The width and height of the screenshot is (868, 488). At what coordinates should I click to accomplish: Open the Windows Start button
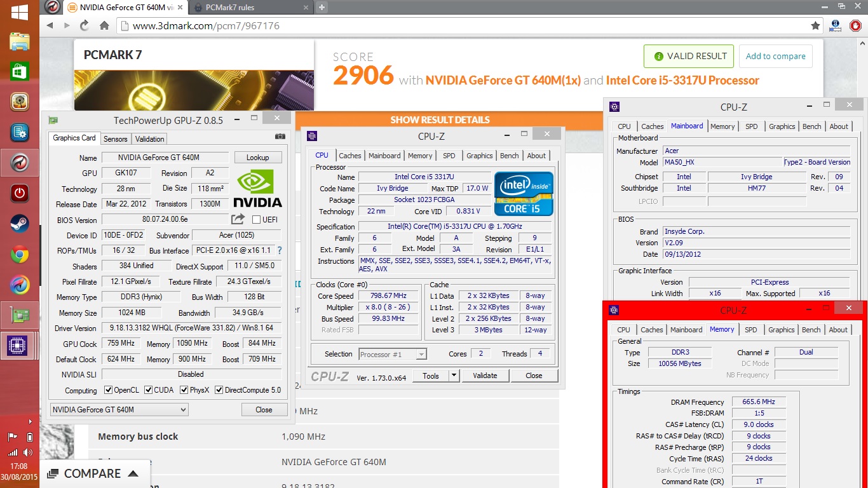coord(20,11)
